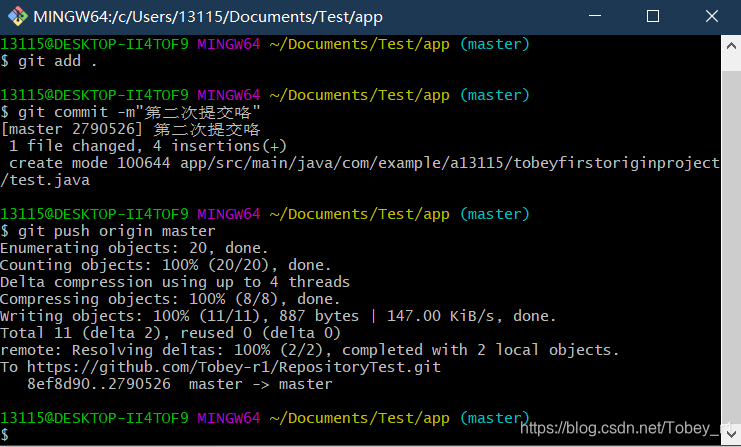
Task: Open the Git Bash window menu icon
Action: [x=17, y=17]
